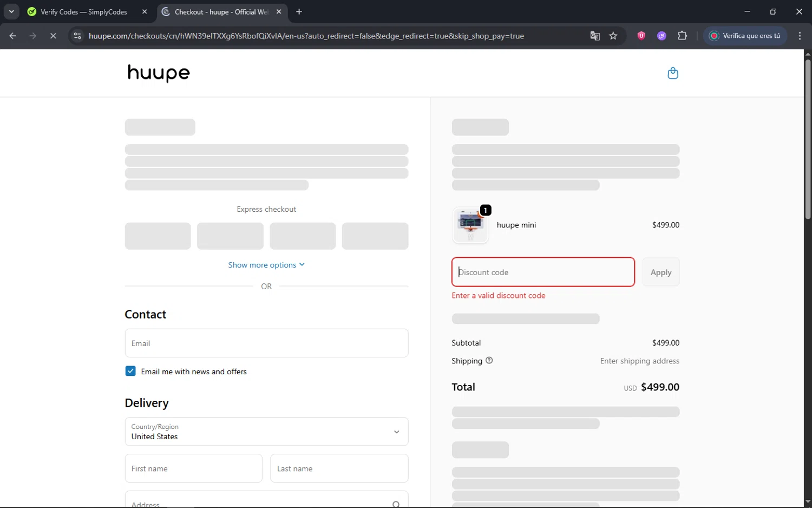Uncheck Email me with news and offers

point(130,371)
